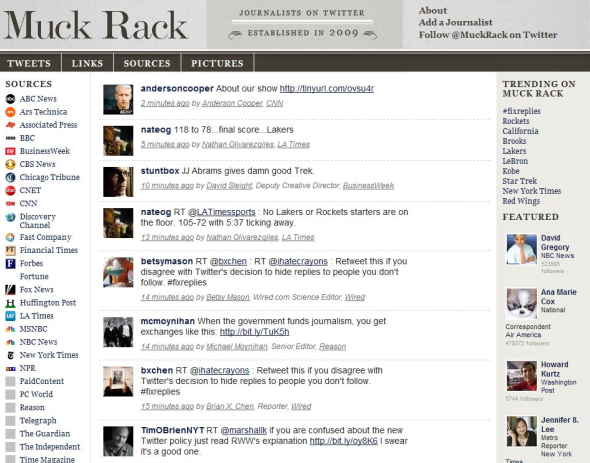Click the Huffington Post H icon
The width and height of the screenshot is (590, 463).
(x=10, y=303)
